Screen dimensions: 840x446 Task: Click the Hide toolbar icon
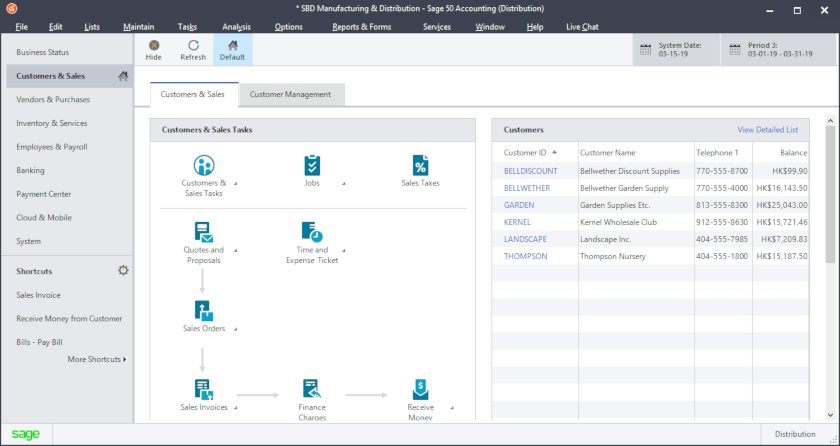point(154,46)
